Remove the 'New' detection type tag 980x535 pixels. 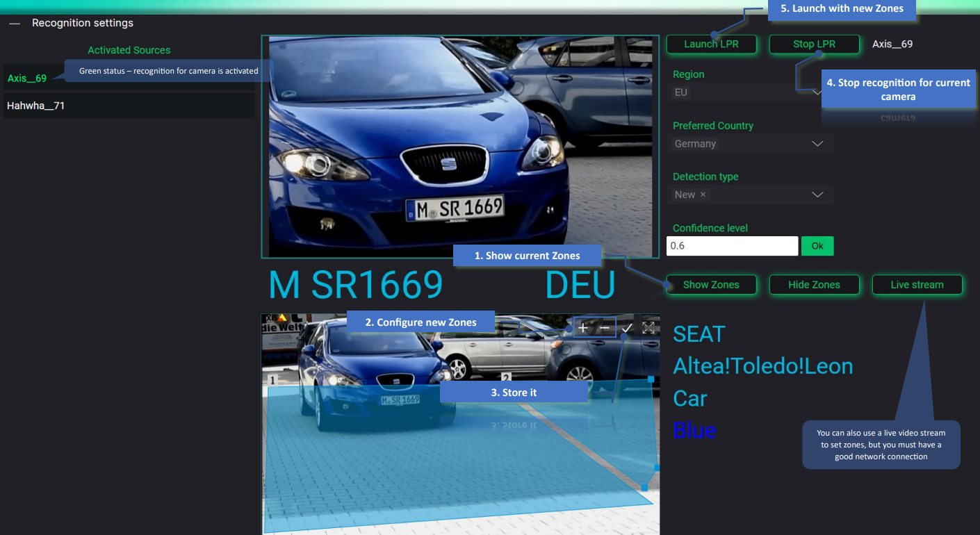point(703,195)
